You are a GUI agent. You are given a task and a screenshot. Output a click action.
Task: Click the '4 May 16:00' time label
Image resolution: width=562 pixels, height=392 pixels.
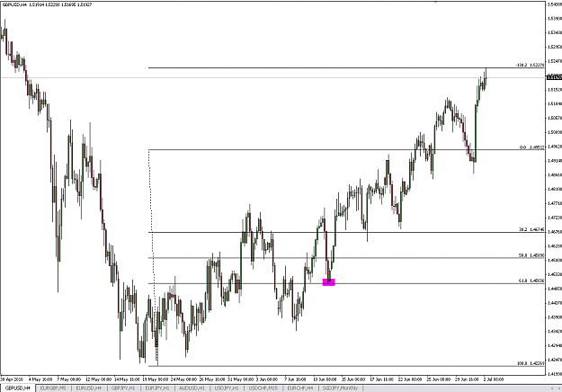40,379
